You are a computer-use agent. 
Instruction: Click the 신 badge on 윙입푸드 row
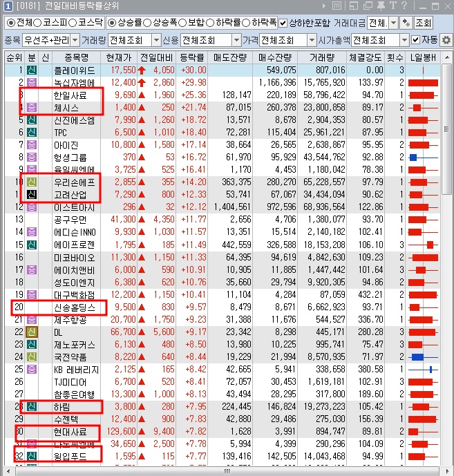tap(32, 456)
